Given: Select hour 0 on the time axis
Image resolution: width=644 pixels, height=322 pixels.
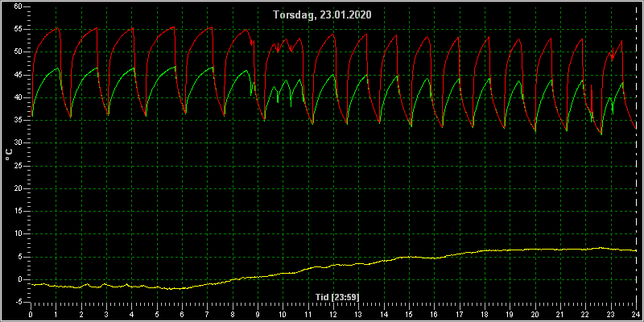Looking at the screenshot, I should [31, 314].
